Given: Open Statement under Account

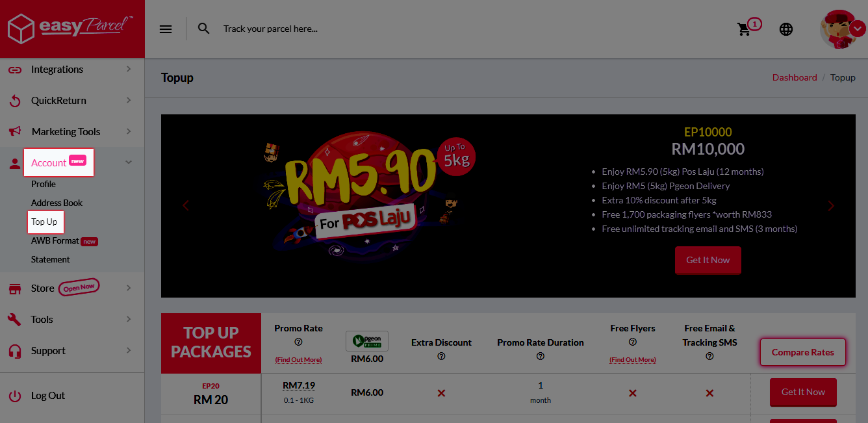Looking at the screenshot, I should pyautogui.click(x=51, y=259).
